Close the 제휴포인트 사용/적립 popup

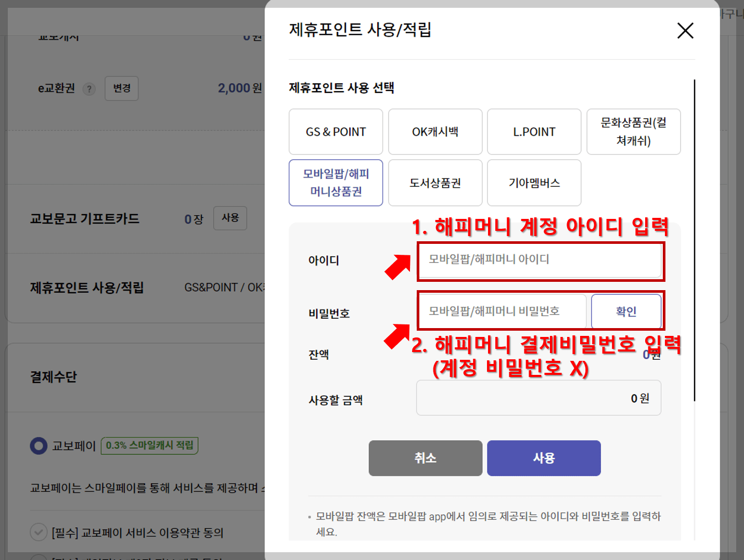click(x=685, y=31)
